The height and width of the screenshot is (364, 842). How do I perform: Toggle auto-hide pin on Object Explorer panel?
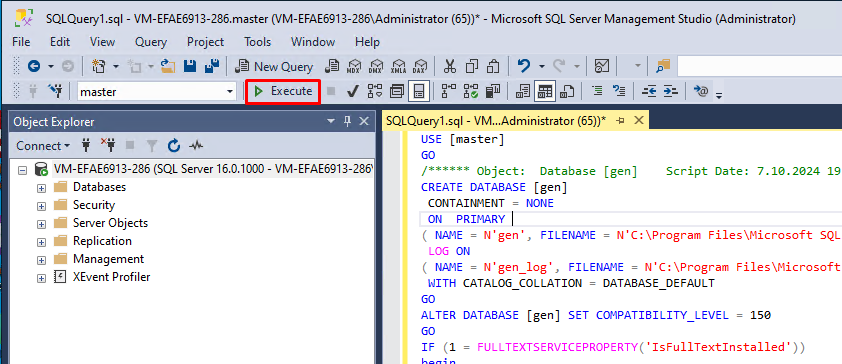tap(347, 122)
